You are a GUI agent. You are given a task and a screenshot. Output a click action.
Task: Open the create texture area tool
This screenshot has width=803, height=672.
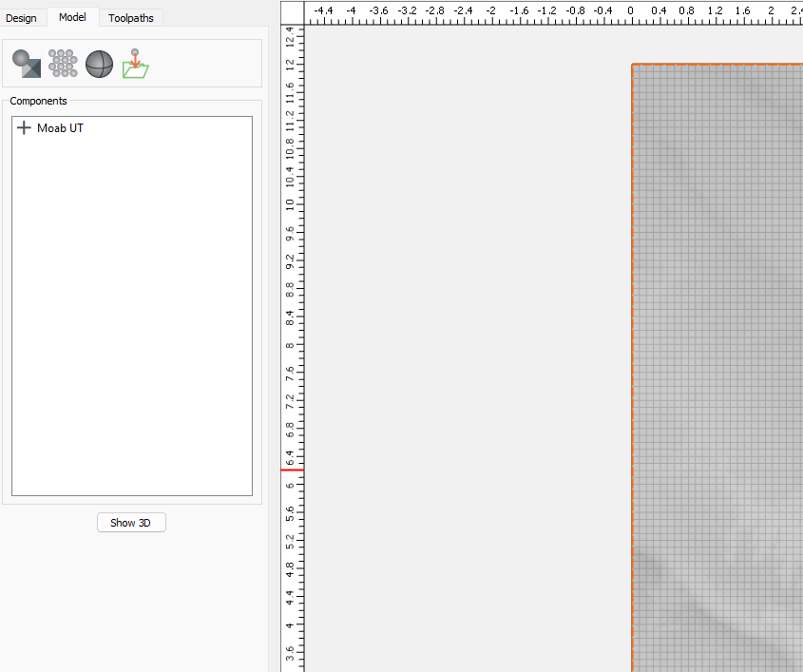point(63,64)
